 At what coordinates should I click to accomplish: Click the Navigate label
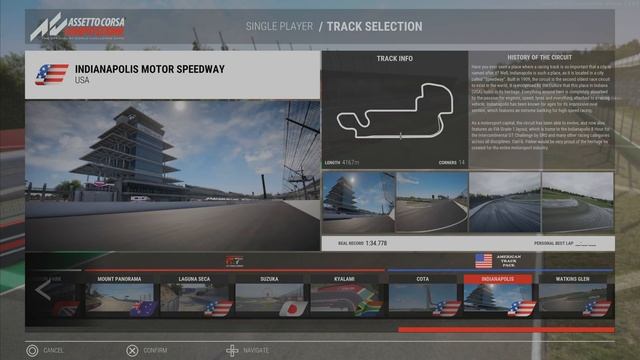256,351
